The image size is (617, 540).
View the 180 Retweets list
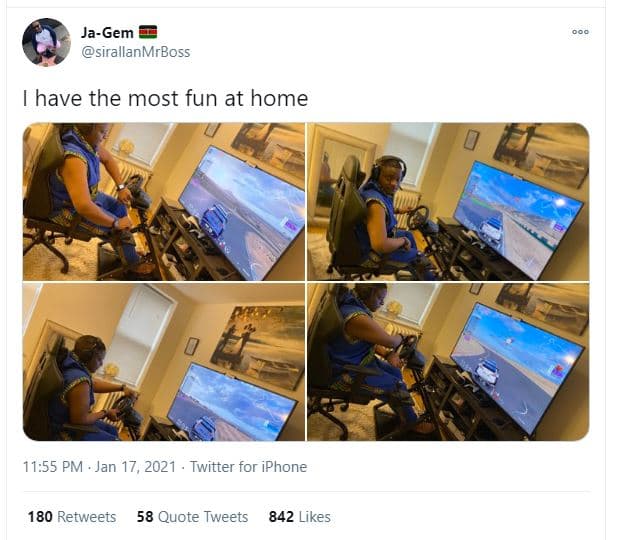pyautogui.click(x=72, y=517)
